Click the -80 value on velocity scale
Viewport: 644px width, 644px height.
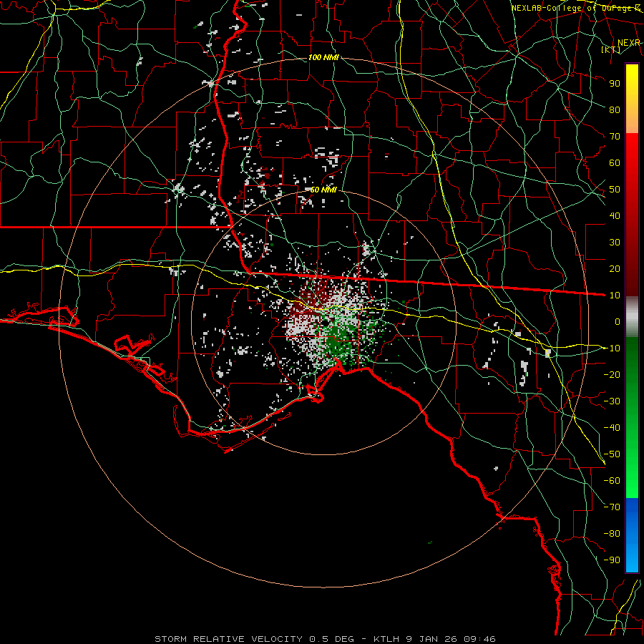612,534
